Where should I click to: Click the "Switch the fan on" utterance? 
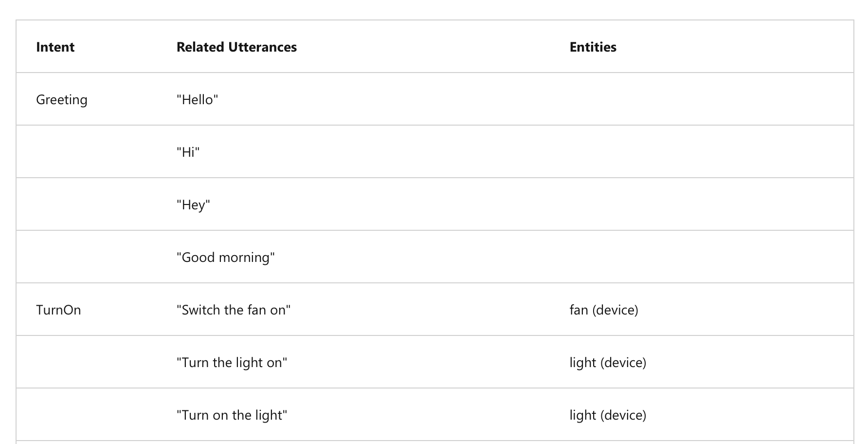coord(233,310)
